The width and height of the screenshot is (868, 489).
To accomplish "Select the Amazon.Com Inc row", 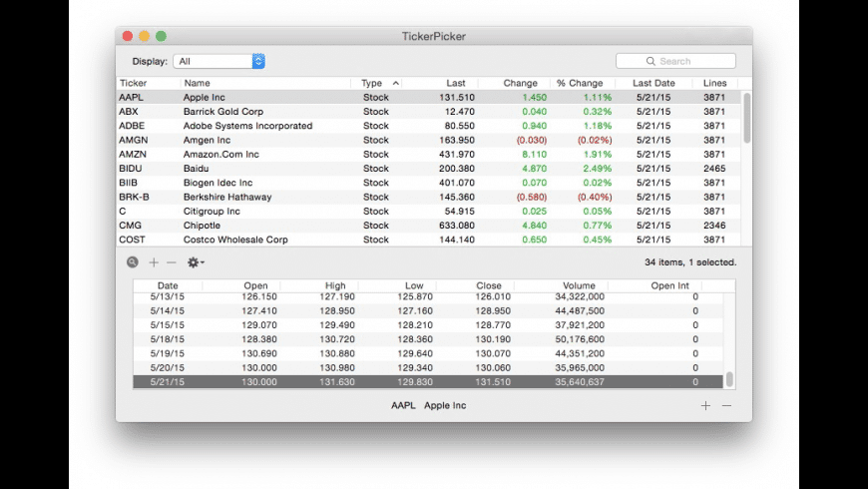I will point(428,154).
